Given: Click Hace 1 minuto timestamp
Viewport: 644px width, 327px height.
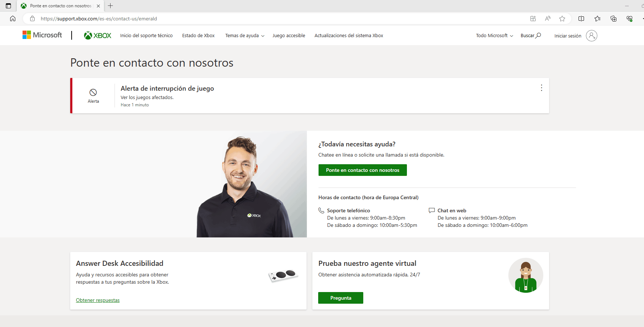Looking at the screenshot, I should pyautogui.click(x=135, y=105).
